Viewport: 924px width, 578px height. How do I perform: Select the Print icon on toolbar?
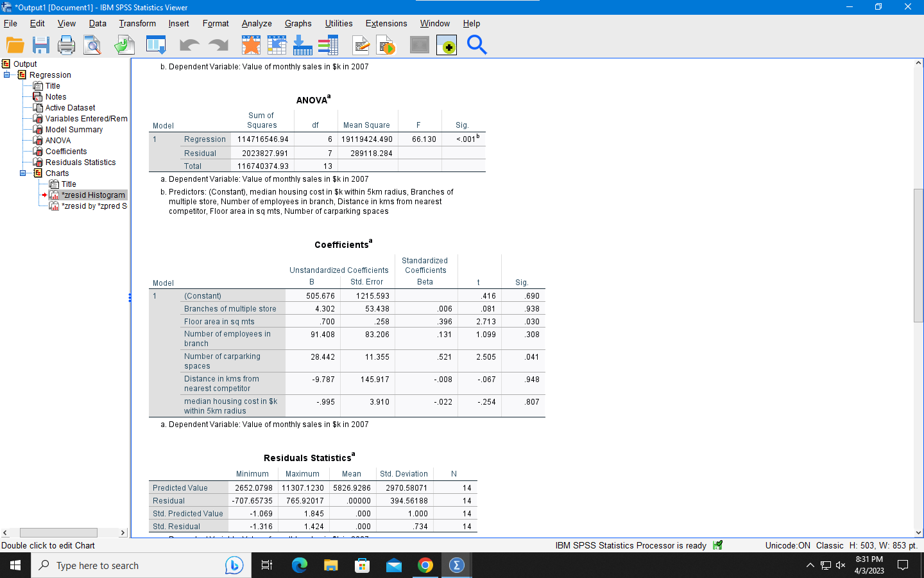67,45
